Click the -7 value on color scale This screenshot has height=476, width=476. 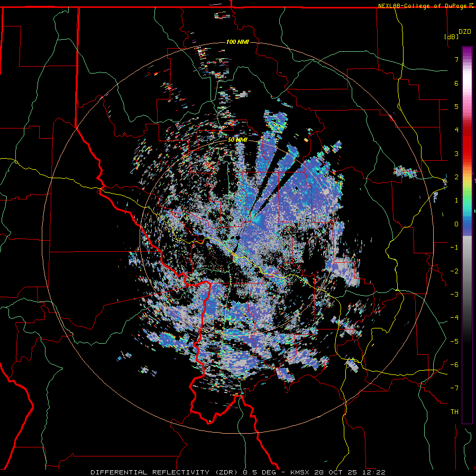tap(454, 388)
